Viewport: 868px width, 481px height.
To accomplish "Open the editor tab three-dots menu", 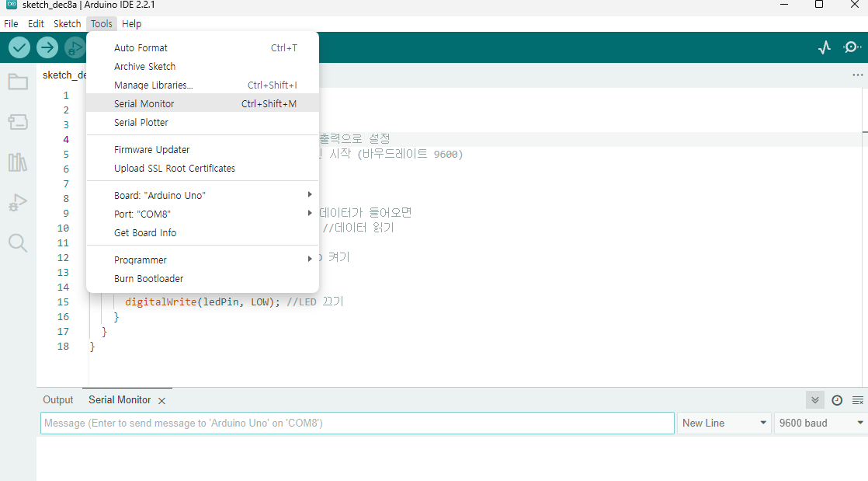I will pyautogui.click(x=857, y=75).
